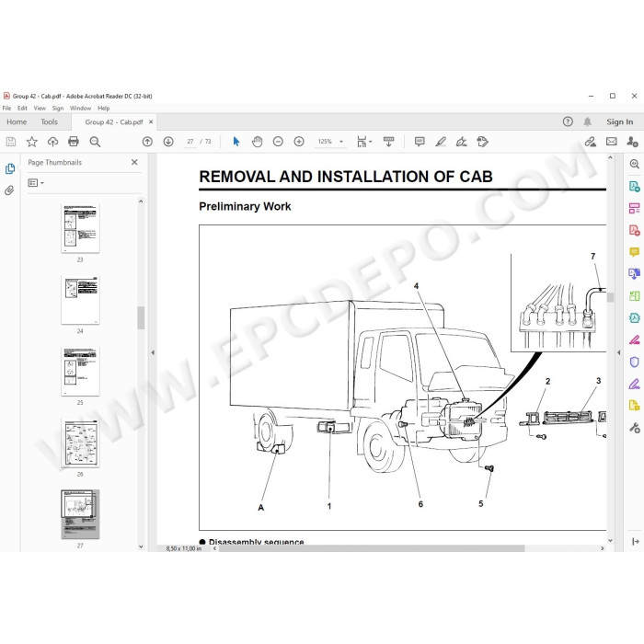Open the Stamp tool
The image size is (644, 644).
[483, 142]
